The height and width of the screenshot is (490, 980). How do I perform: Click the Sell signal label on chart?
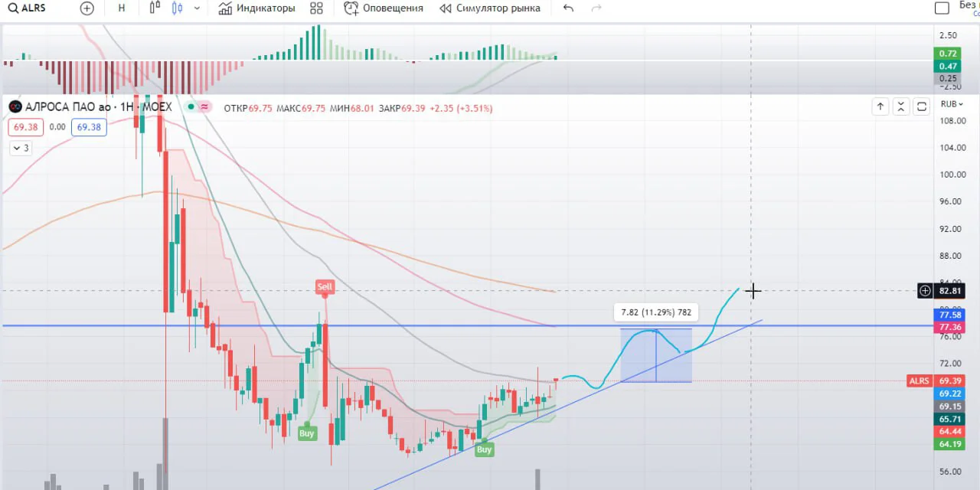pyautogui.click(x=325, y=287)
